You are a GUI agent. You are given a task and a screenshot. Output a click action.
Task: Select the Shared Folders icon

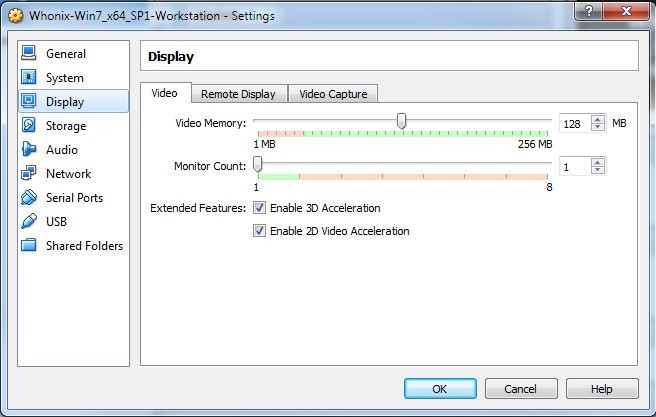(28, 246)
